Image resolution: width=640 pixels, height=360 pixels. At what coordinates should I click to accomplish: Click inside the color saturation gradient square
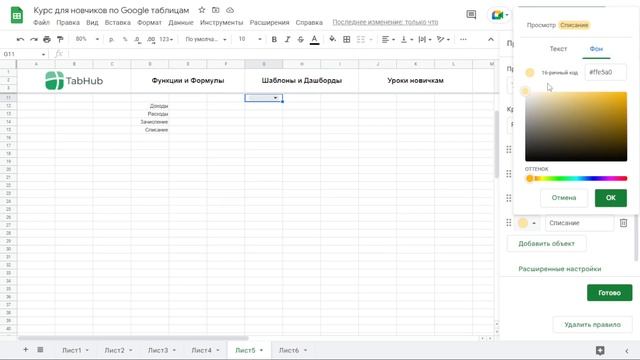coord(576,127)
